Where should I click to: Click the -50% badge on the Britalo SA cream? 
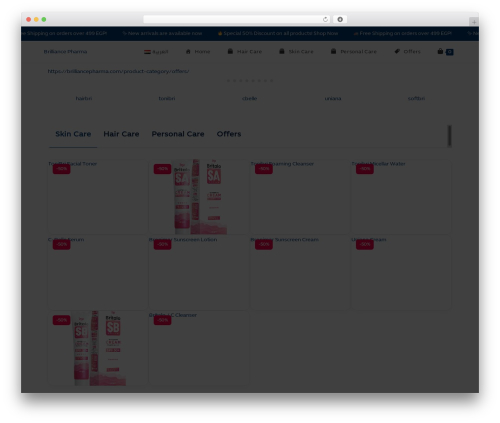click(162, 169)
